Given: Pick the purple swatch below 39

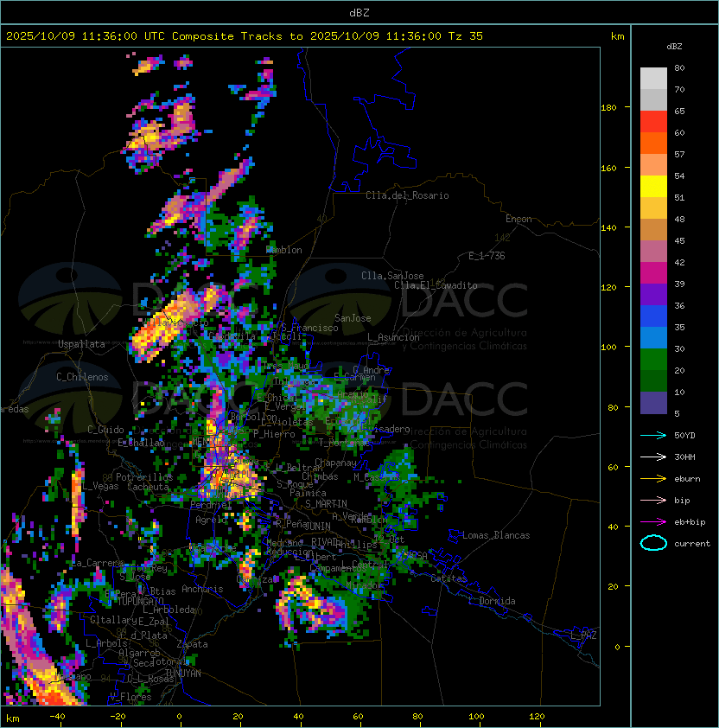Looking at the screenshot, I should click(653, 294).
